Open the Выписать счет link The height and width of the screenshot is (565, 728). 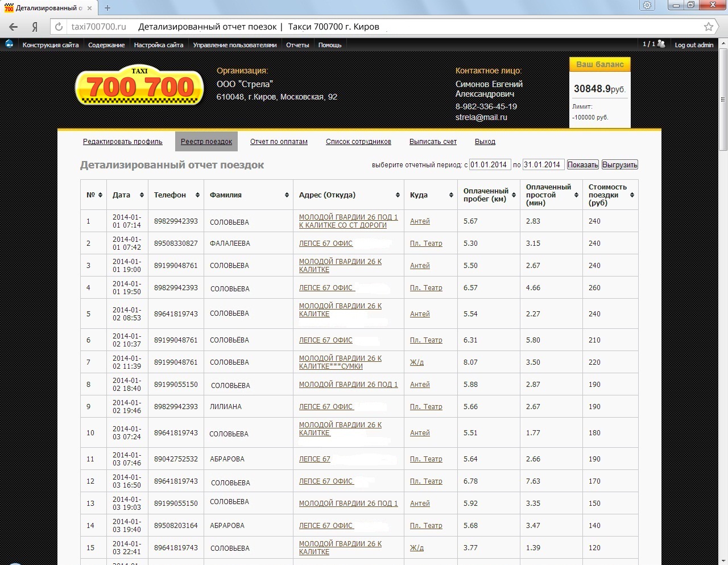click(433, 142)
